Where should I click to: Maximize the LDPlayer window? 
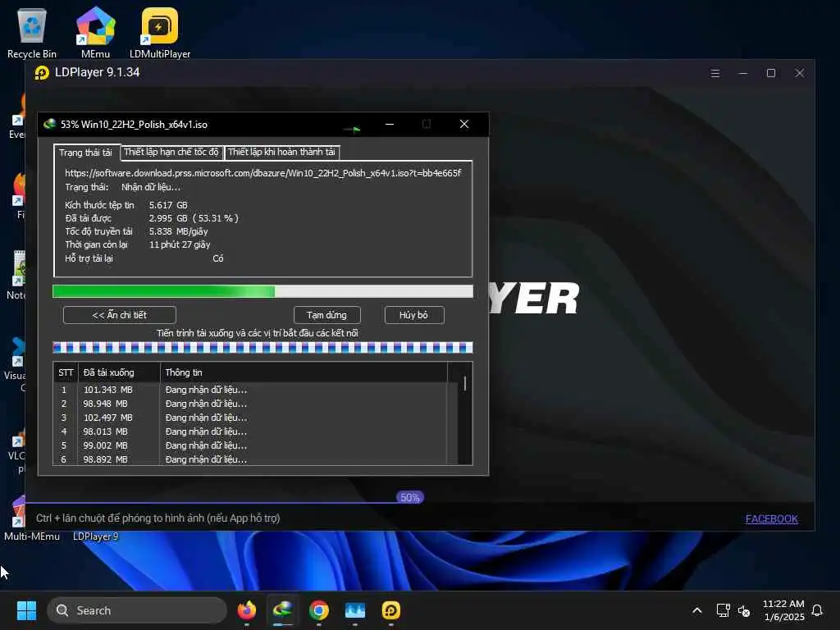[771, 73]
